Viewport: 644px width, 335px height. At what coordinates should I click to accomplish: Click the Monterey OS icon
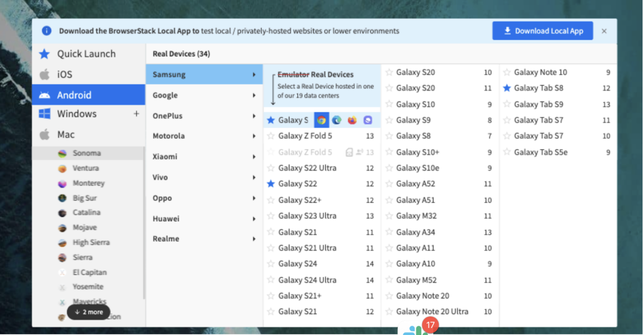click(x=62, y=183)
